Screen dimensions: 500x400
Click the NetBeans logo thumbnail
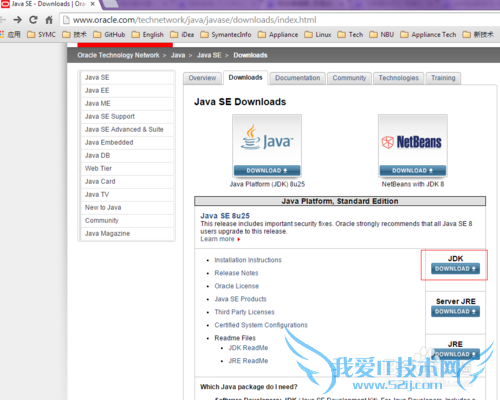(x=413, y=141)
